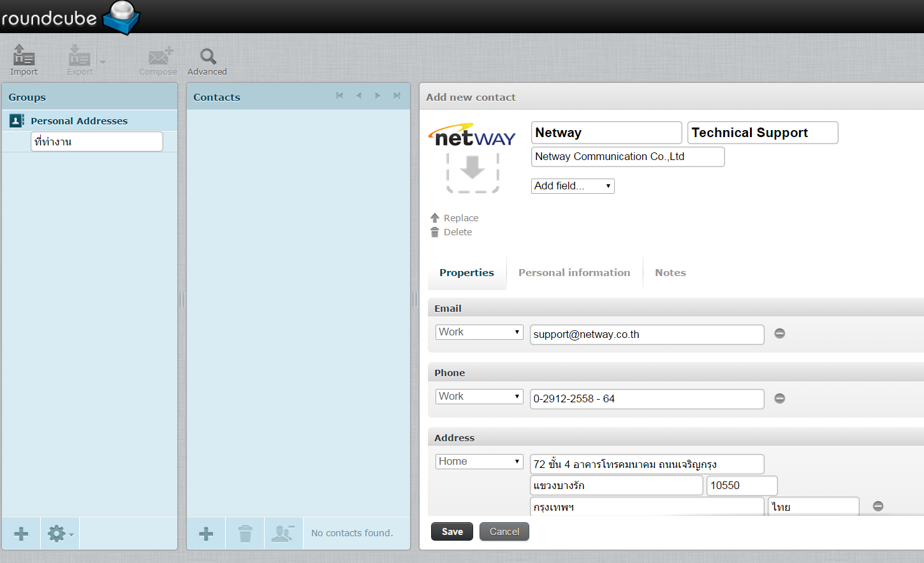The height and width of the screenshot is (563, 924).
Task: Select Personal Addresses address book
Action: pos(79,121)
